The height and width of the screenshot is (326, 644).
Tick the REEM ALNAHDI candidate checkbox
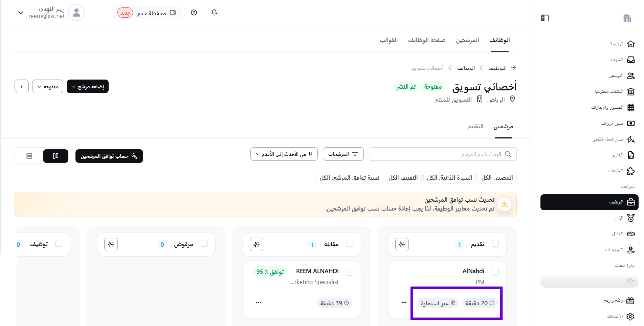[350, 272]
